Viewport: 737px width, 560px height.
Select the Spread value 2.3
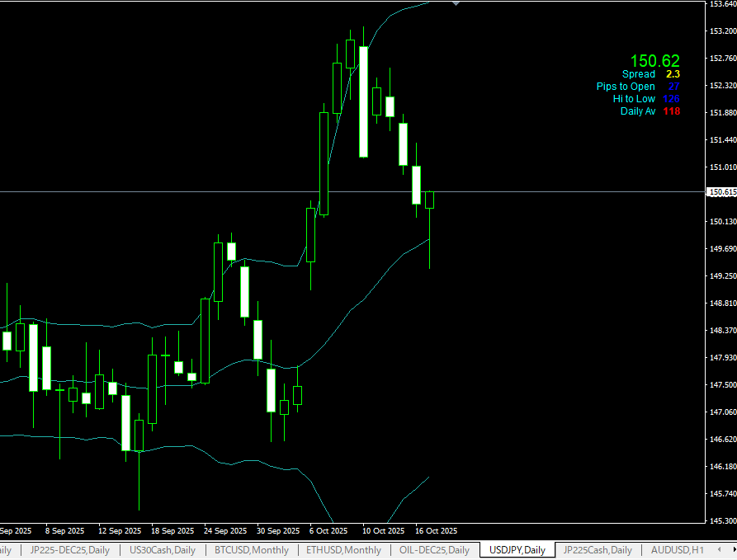(x=673, y=74)
